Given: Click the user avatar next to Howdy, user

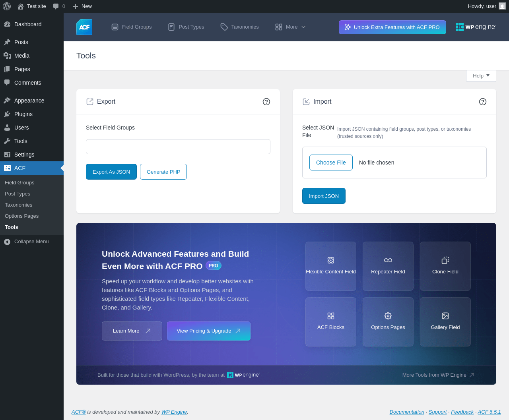Looking at the screenshot, I should (x=502, y=6).
